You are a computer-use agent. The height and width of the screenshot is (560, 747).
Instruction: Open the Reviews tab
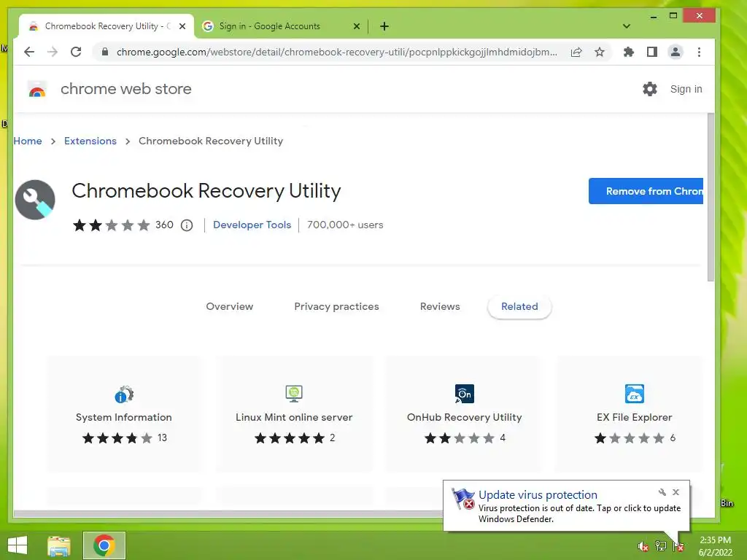[x=440, y=307]
